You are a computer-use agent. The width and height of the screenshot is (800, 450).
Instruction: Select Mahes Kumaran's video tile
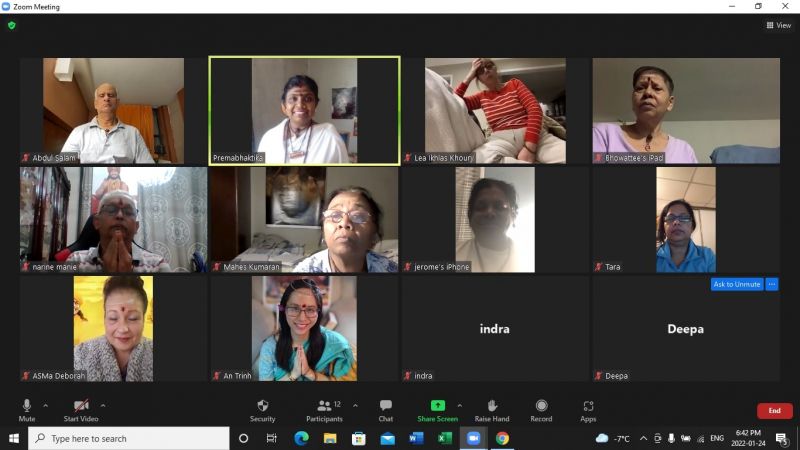[x=304, y=219]
